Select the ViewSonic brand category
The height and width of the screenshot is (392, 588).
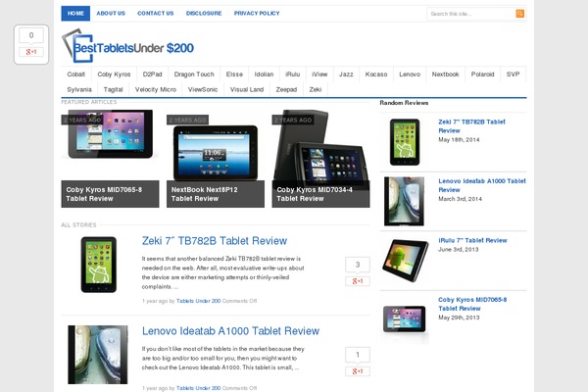pos(203,89)
